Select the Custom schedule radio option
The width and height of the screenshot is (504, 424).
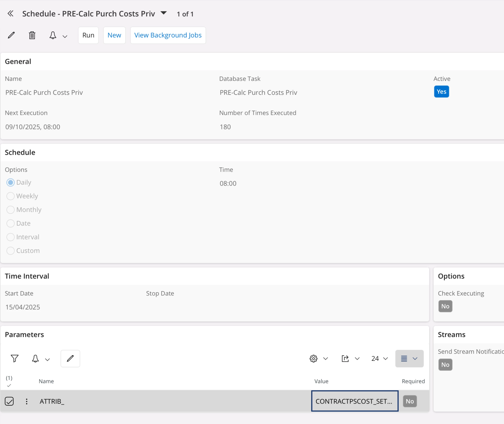click(x=11, y=251)
